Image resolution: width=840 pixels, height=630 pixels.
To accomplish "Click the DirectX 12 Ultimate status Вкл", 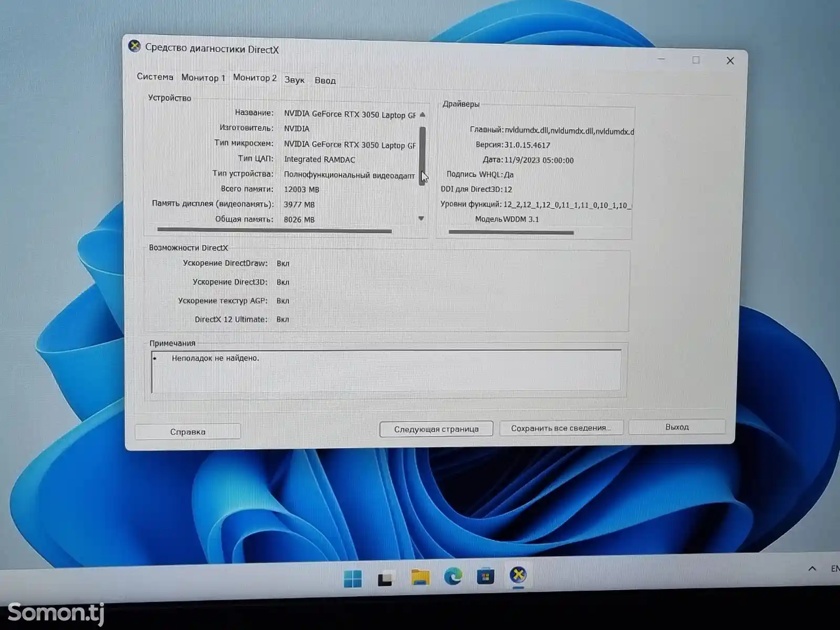I will [x=283, y=319].
